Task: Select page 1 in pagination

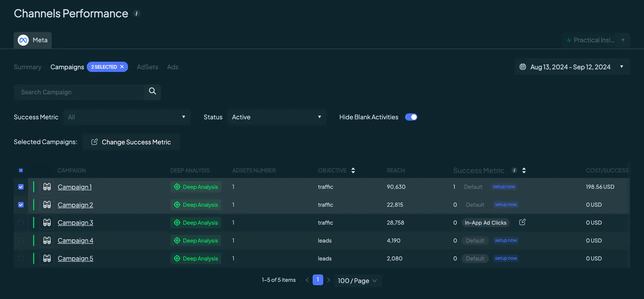Action: (x=318, y=280)
